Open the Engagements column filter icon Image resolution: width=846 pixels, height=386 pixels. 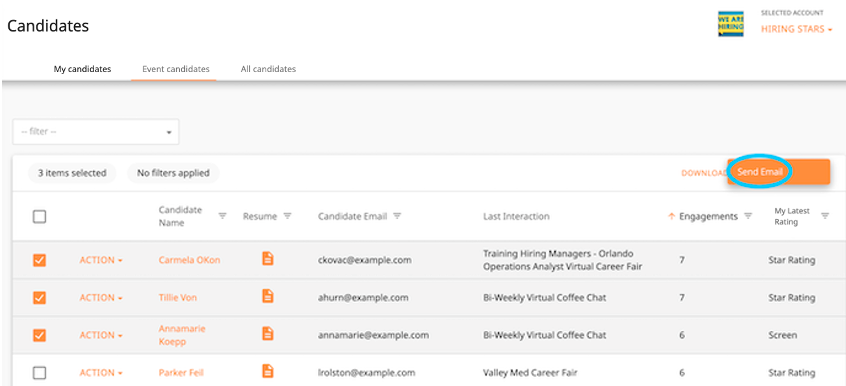point(748,216)
